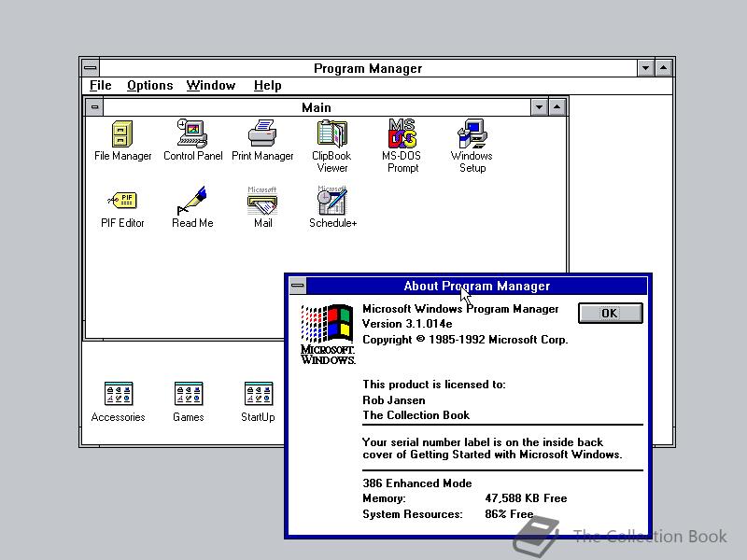Open the File menu

tap(101, 86)
